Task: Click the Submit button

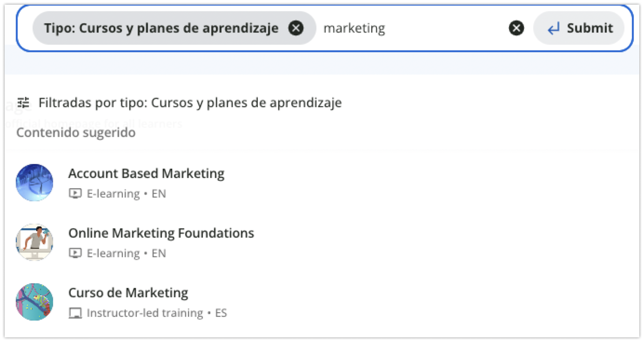Action: click(x=579, y=28)
